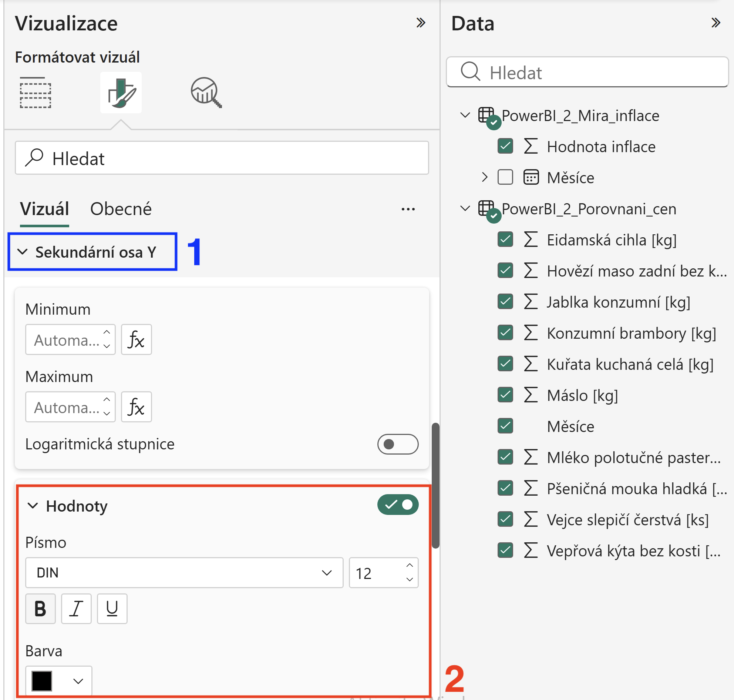Click the format pane vertical scrollbar
Viewport: 734px width, 700px height.
point(435,485)
